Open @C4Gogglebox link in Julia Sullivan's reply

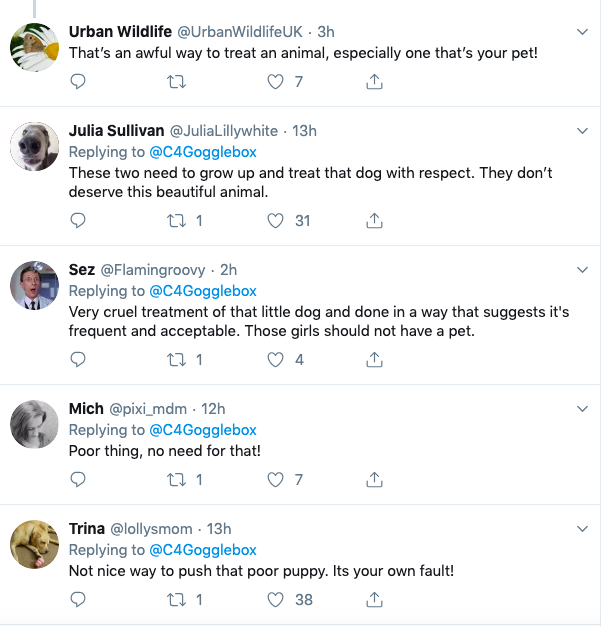click(x=203, y=152)
